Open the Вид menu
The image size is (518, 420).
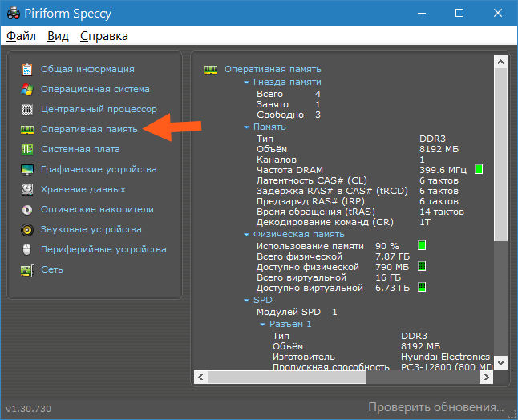[58, 35]
